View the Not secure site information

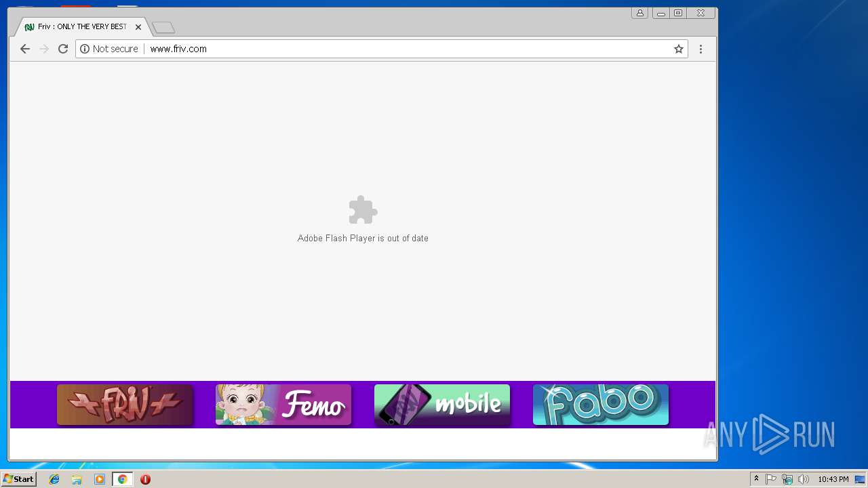[109, 49]
